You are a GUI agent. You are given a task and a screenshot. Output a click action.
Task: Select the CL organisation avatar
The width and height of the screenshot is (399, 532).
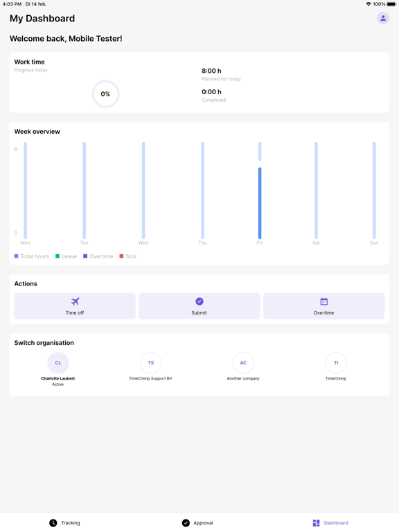tap(58, 363)
